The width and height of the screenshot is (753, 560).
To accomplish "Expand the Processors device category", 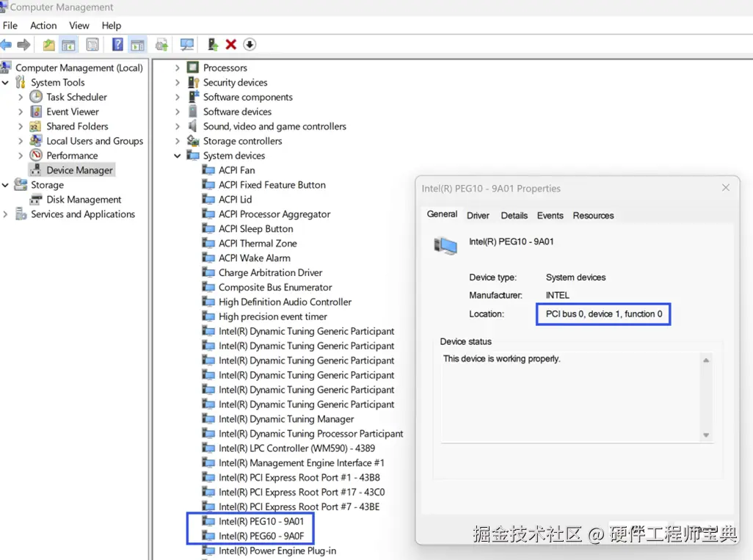I will pyautogui.click(x=177, y=68).
